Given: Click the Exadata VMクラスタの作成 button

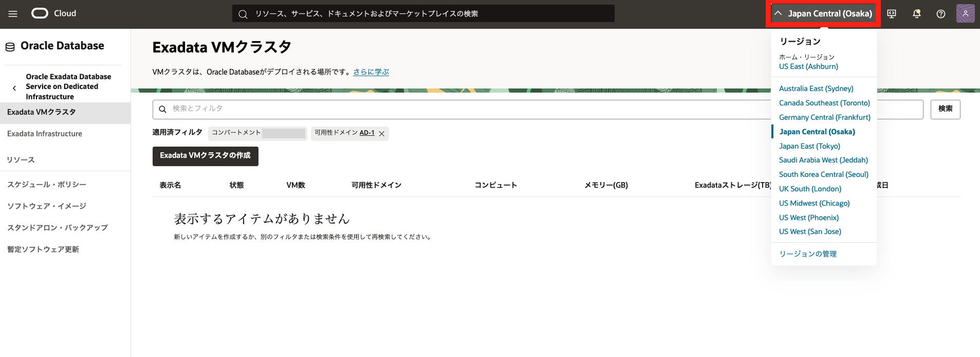Looking at the screenshot, I should point(205,156).
